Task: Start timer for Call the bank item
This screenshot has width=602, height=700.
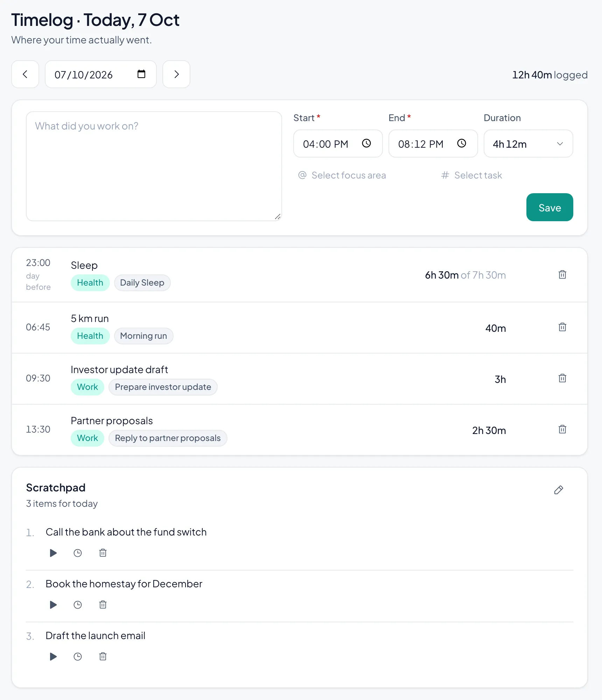Action: click(53, 553)
